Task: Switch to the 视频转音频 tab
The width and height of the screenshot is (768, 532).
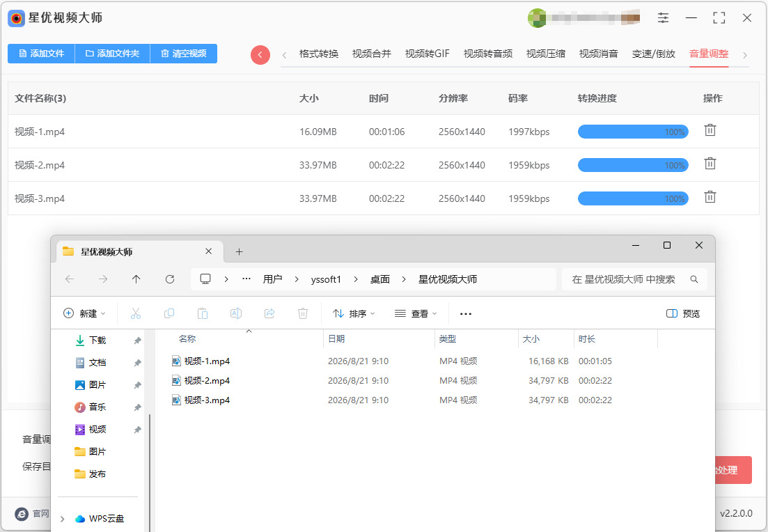Action: (x=488, y=54)
